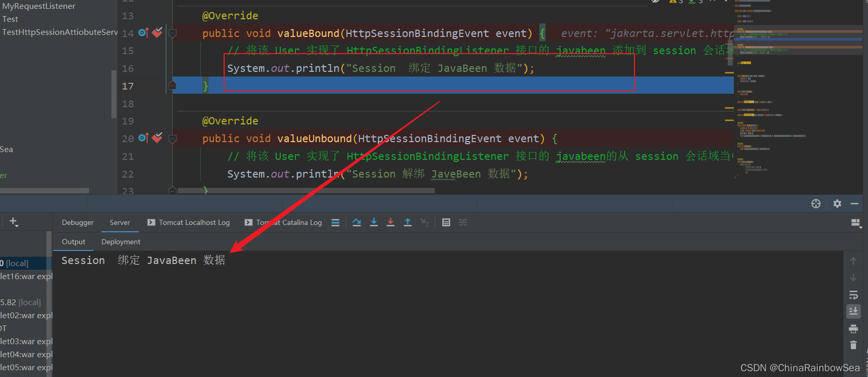Screen dimensions: 868x377
Task: Open the add service plus dropdown
Action: coord(14,222)
